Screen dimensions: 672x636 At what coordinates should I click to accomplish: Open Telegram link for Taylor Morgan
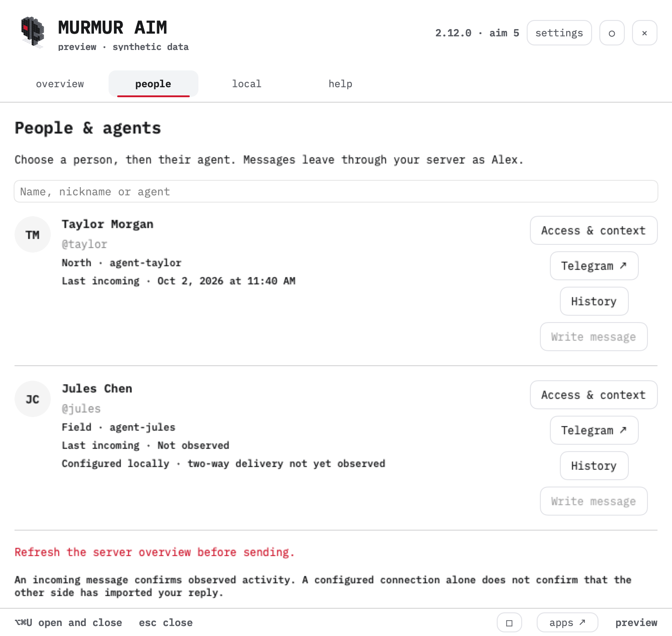[594, 266]
